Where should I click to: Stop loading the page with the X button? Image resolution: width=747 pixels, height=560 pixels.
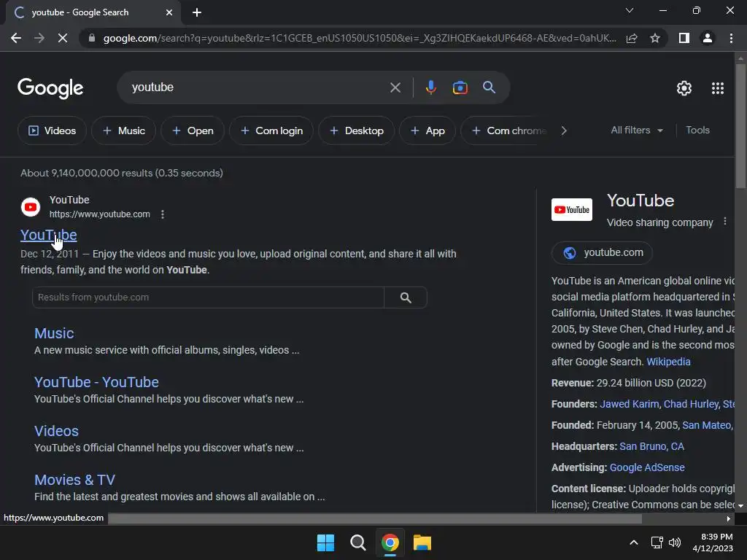[x=63, y=38]
